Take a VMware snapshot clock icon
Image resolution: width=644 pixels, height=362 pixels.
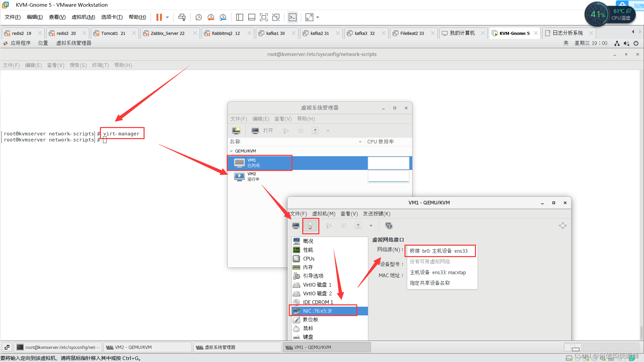click(198, 17)
